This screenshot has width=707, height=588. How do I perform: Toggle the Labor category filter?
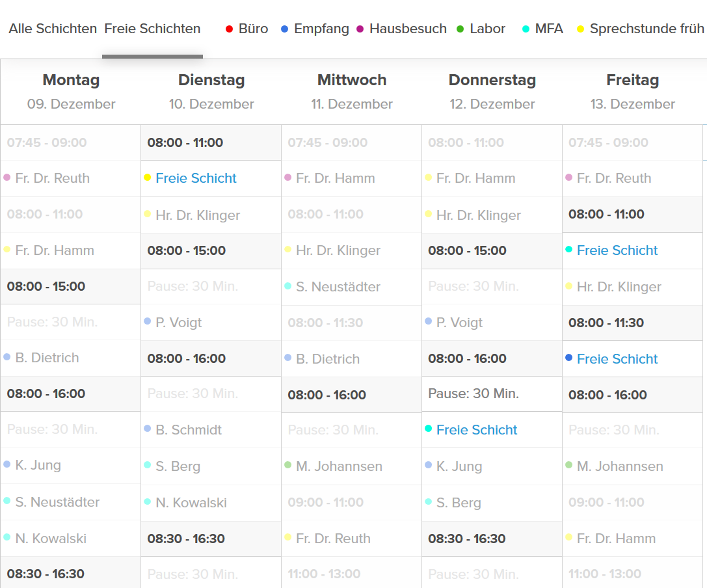click(481, 29)
